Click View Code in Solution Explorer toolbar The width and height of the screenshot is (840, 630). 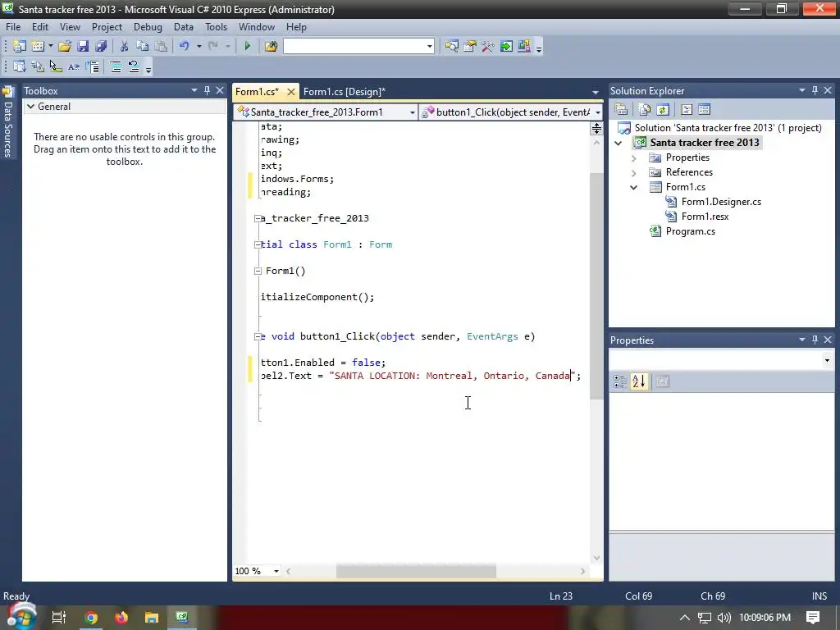click(x=687, y=109)
